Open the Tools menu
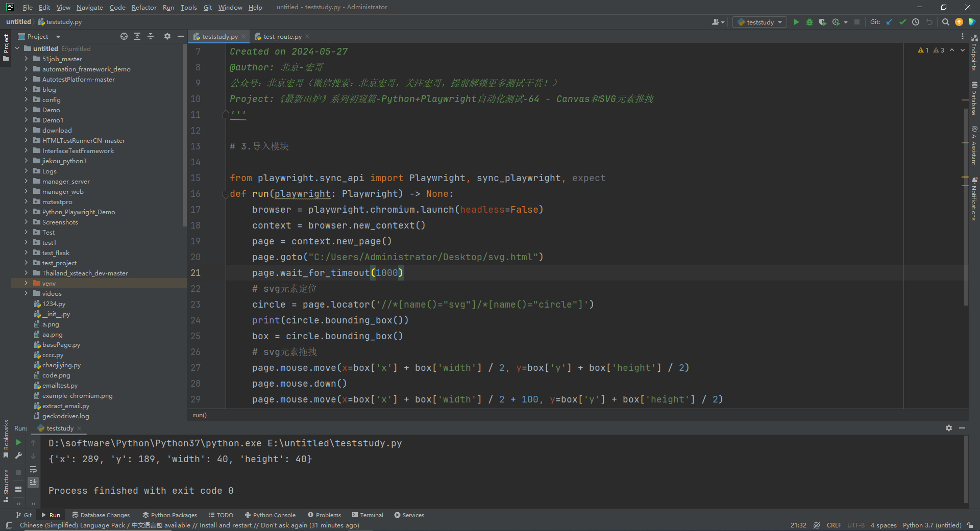Viewport: 980px width, 531px height. coord(188,7)
